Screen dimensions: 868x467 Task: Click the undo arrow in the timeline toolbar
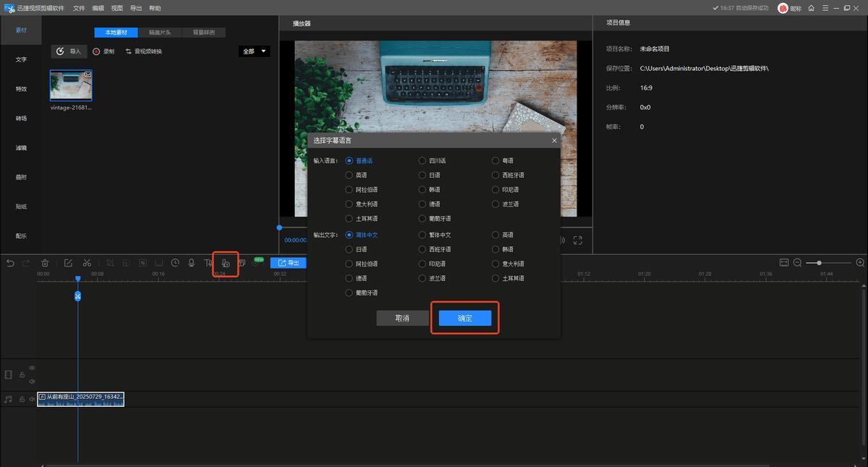(x=10, y=263)
